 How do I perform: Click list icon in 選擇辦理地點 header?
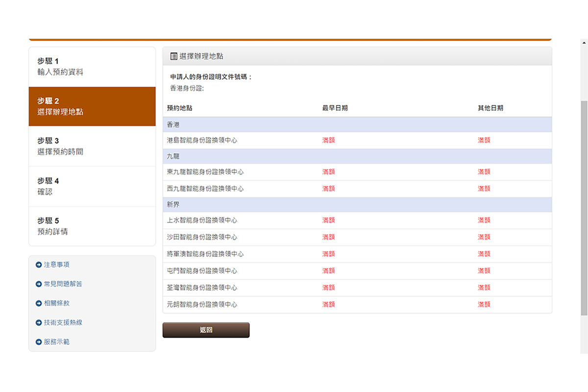173,56
